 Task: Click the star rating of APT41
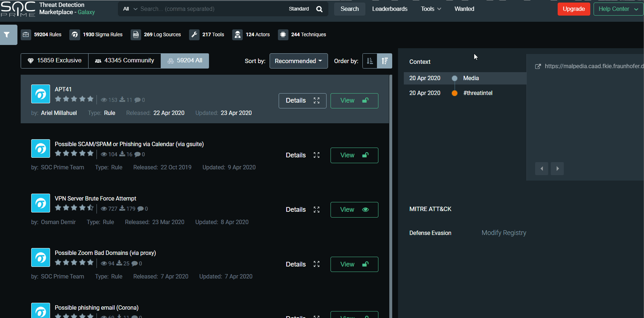pyautogui.click(x=74, y=99)
